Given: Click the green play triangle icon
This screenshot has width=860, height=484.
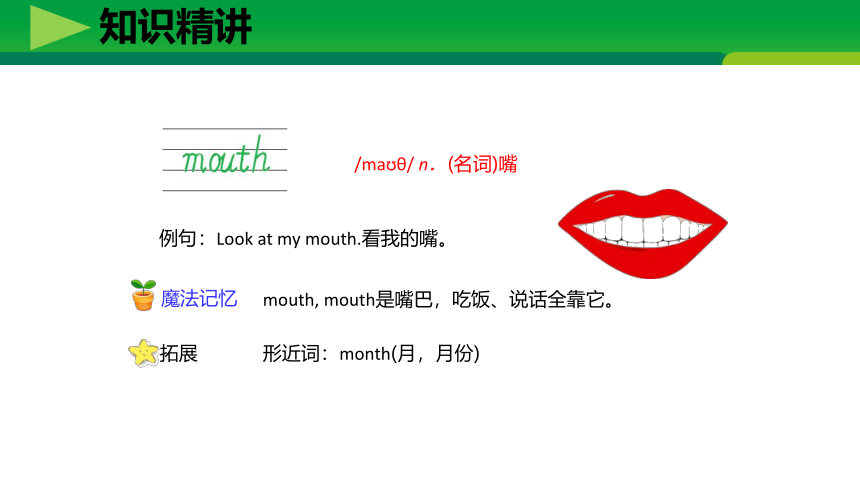Looking at the screenshot, I should pos(59,27).
